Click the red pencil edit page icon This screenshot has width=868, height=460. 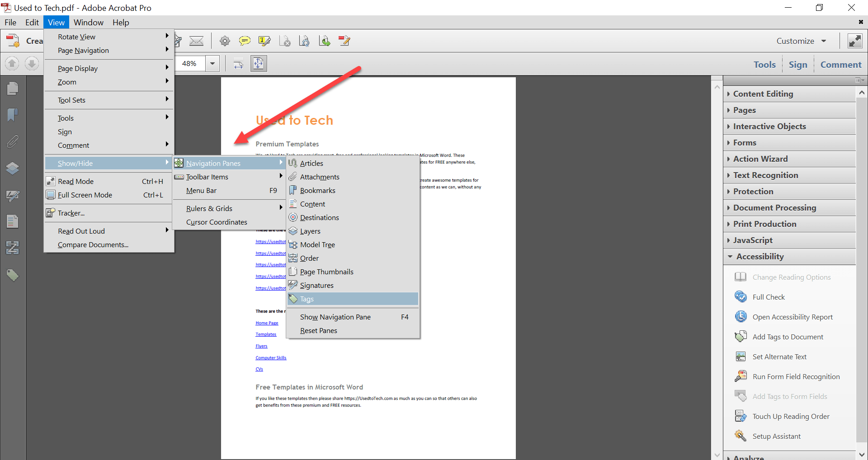[x=344, y=41]
